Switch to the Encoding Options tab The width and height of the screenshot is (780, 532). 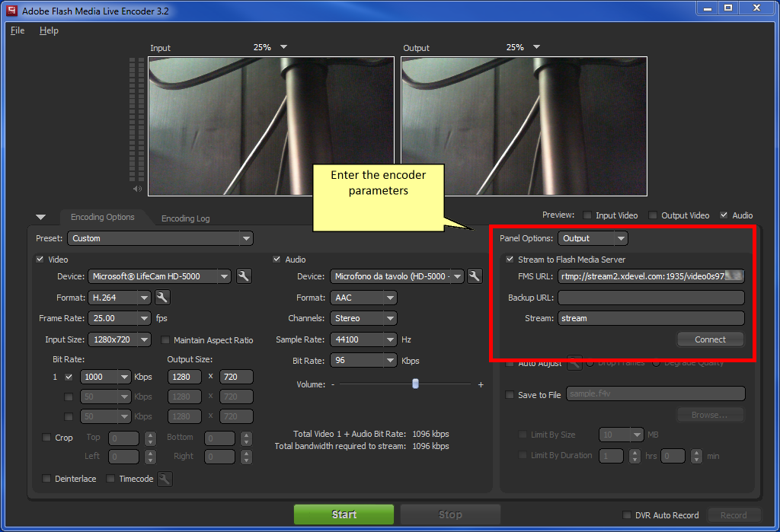103,217
